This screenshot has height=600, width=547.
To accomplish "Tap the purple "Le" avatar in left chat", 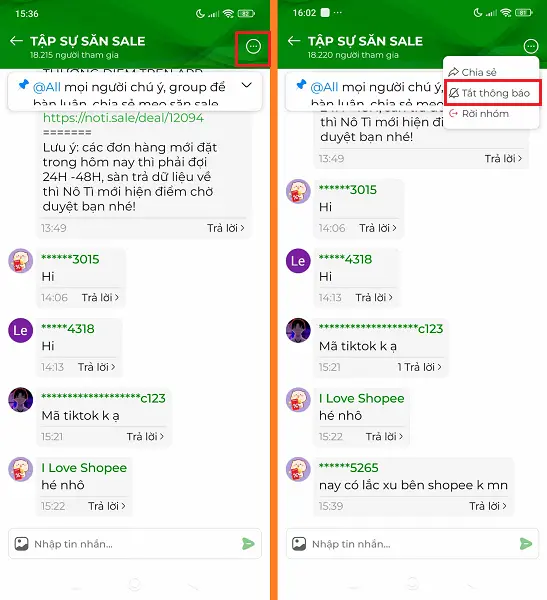I will tap(20, 330).
